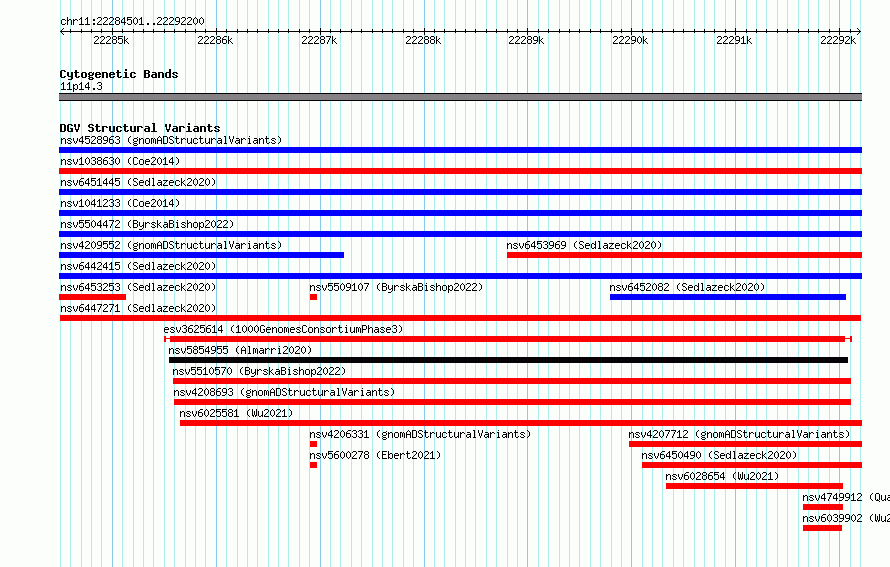Click the 22291k ruler position
Screen dimensions: 890x567
[x=734, y=40]
